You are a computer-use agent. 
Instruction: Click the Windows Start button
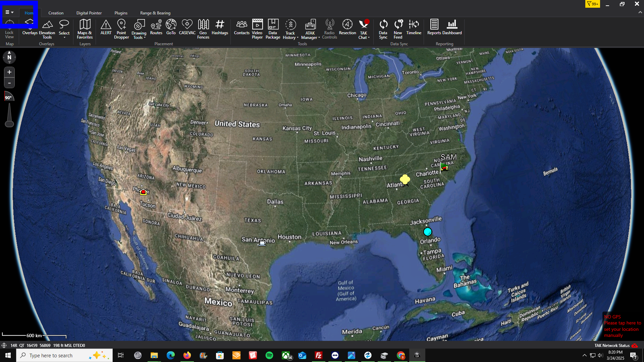pyautogui.click(x=8, y=355)
